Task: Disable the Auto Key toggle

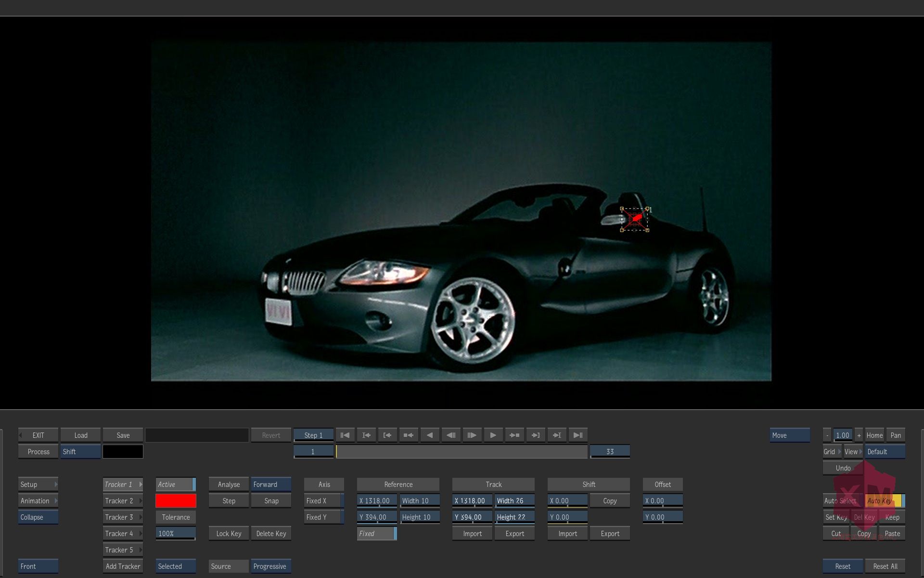Action: pyautogui.click(x=885, y=500)
